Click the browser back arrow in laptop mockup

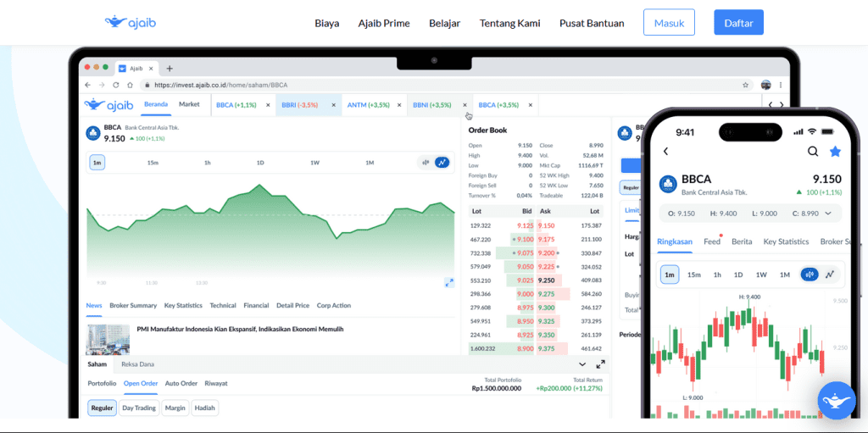[87, 85]
